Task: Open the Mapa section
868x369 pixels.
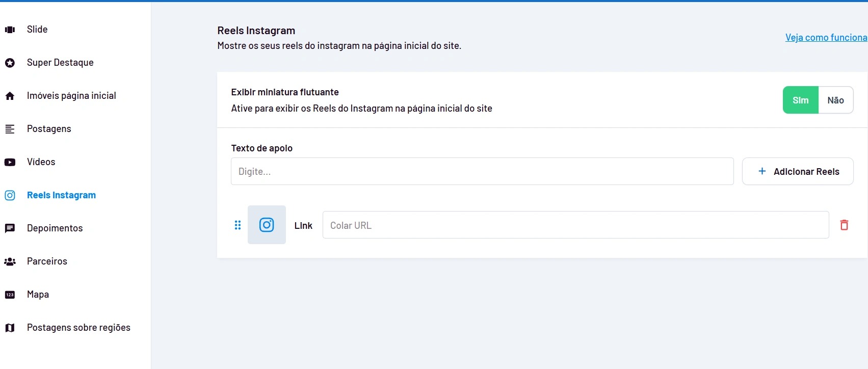Action: tap(38, 295)
